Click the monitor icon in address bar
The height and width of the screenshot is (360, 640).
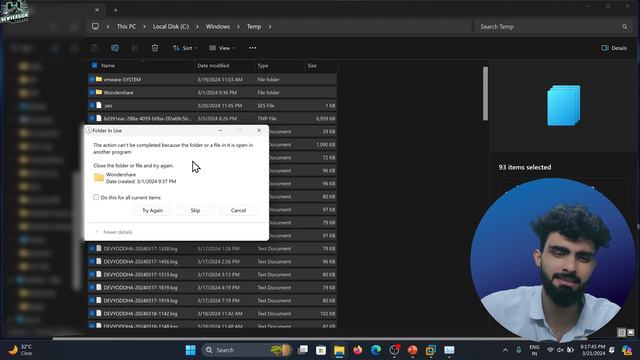pyautogui.click(x=95, y=27)
